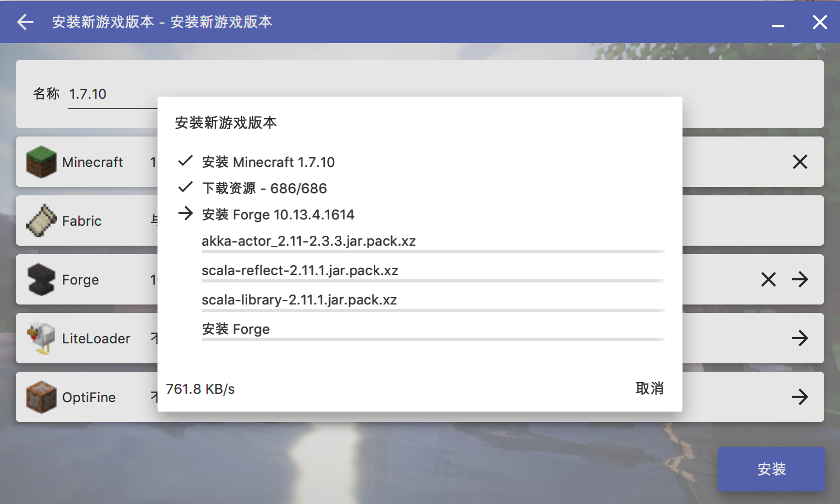Remove Minecraft selection with X icon
Viewport: 840px width, 504px height.
click(800, 162)
